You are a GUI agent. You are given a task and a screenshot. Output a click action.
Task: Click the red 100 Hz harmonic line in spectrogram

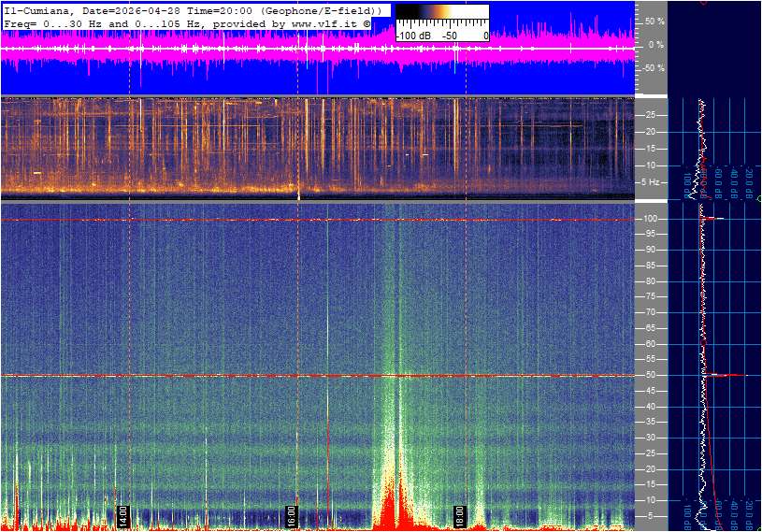pyautogui.click(x=318, y=220)
